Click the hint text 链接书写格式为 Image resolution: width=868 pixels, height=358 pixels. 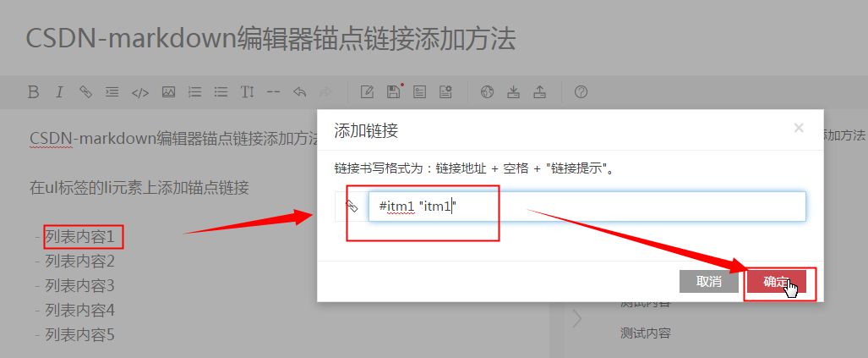381,169
